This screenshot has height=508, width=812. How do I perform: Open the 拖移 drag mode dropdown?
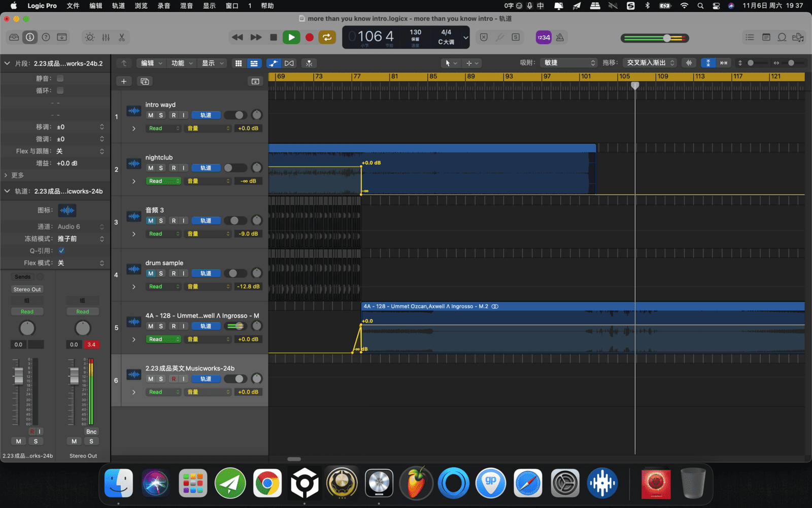pos(651,63)
